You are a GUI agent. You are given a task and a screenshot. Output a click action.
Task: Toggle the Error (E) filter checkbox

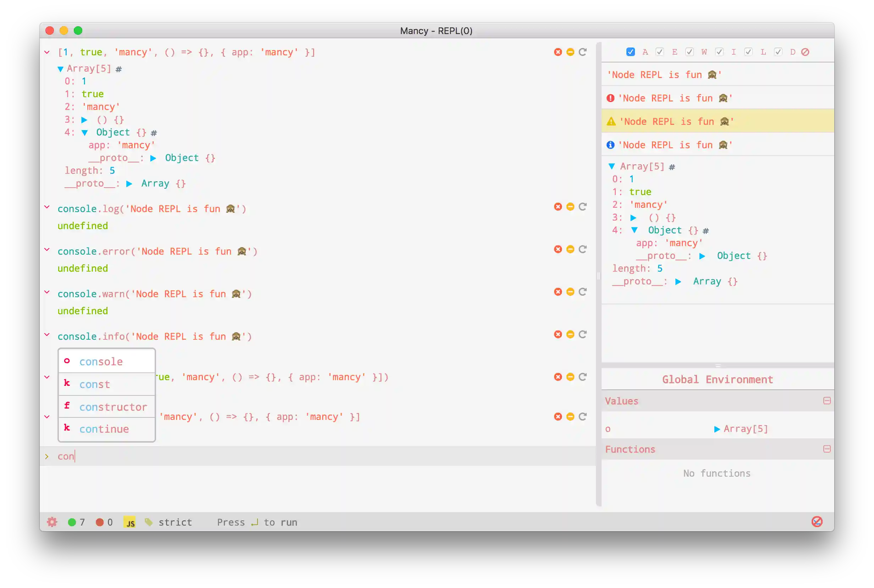click(x=660, y=52)
